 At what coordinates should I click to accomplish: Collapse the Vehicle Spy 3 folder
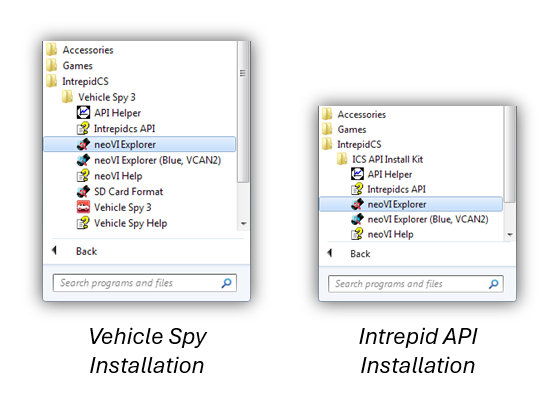coord(98,97)
